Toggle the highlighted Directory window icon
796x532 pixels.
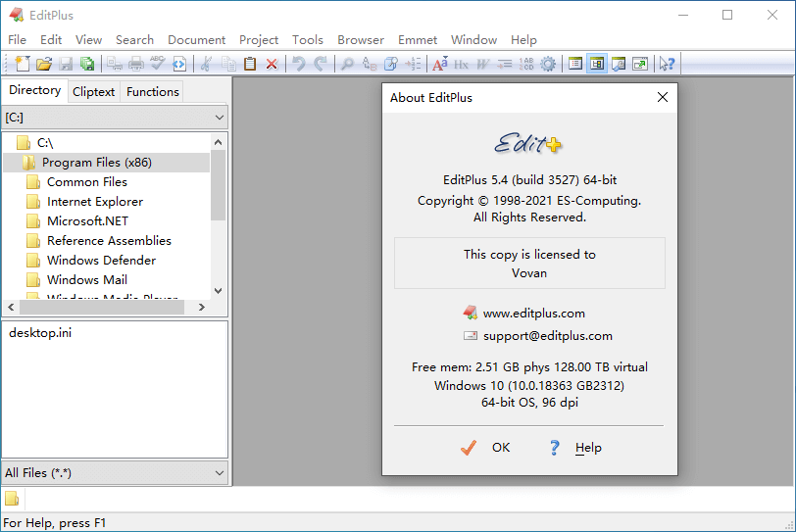(x=597, y=64)
